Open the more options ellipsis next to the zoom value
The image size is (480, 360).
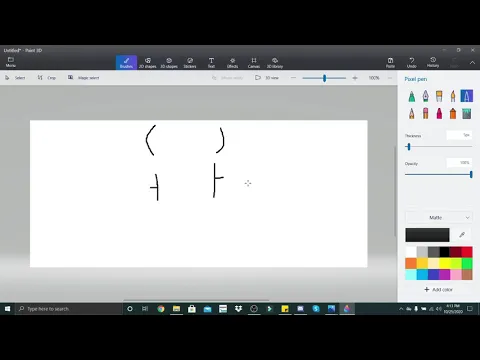(x=390, y=78)
